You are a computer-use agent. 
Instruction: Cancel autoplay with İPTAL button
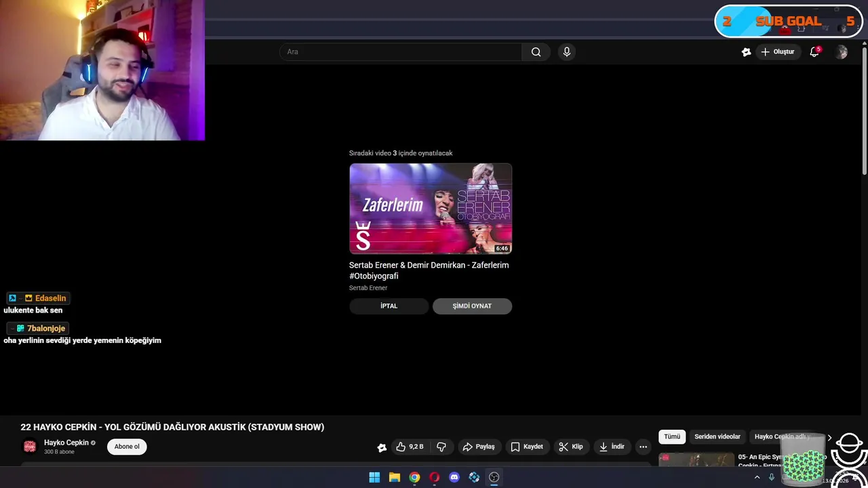point(389,306)
